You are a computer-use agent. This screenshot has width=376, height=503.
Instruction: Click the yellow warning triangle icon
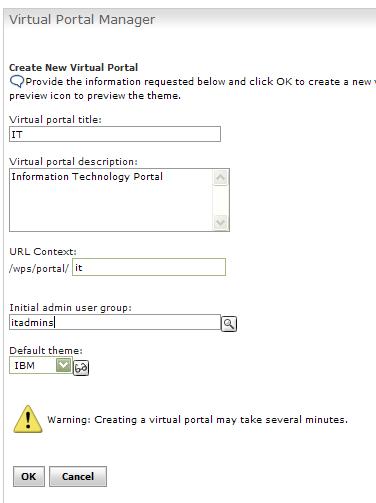pyautogui.click(x=28, y=419)
